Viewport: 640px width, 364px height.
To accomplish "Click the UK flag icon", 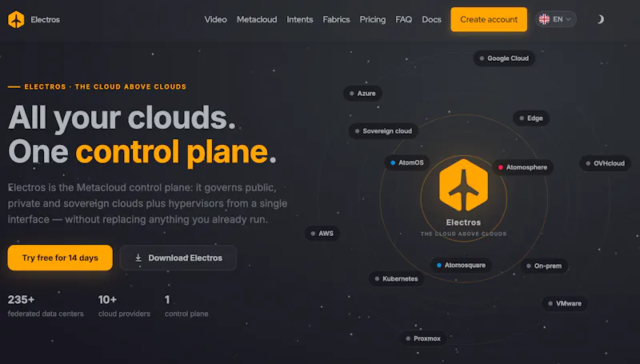I will coord(544,19).
